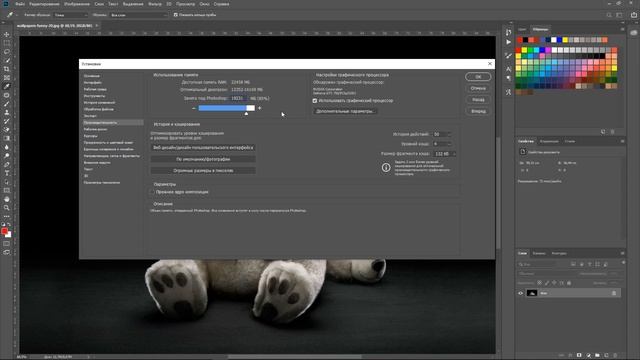
Task: Open the Character panel icon
Action: (x=508, y=69)
